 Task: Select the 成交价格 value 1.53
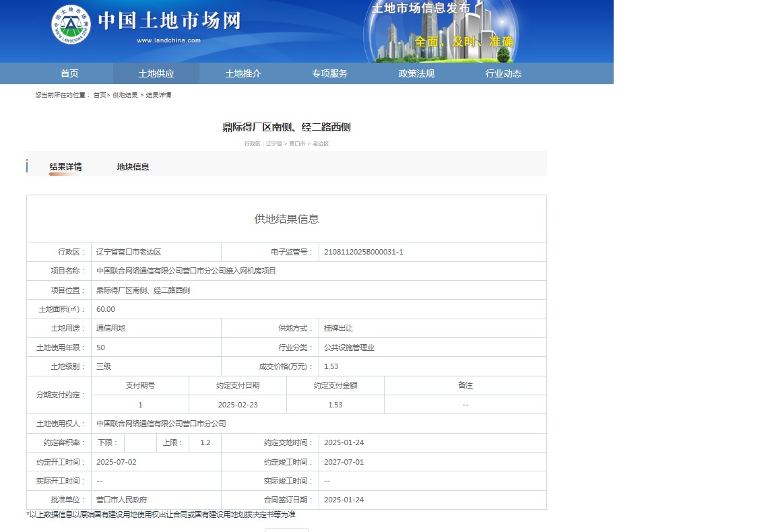pos(331,366)
